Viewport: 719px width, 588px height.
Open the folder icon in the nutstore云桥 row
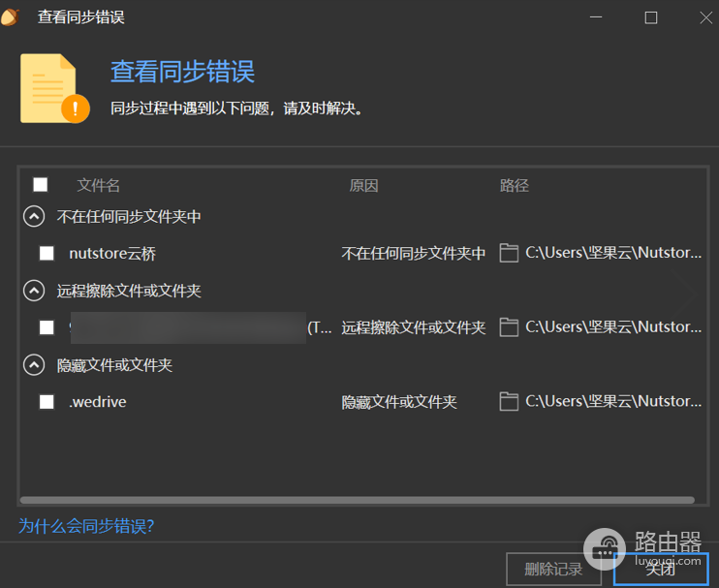[509, 253]
